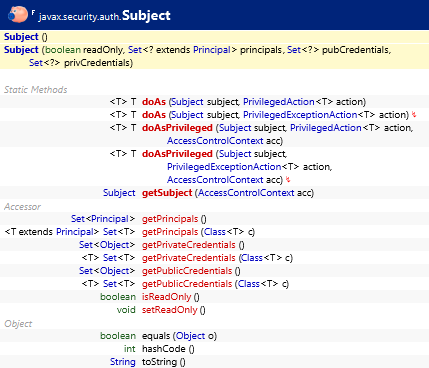The width and height of the screenshot is (429, 368).
Task: Click Subject return type of getSubject
Action: [x=119, y=193]
